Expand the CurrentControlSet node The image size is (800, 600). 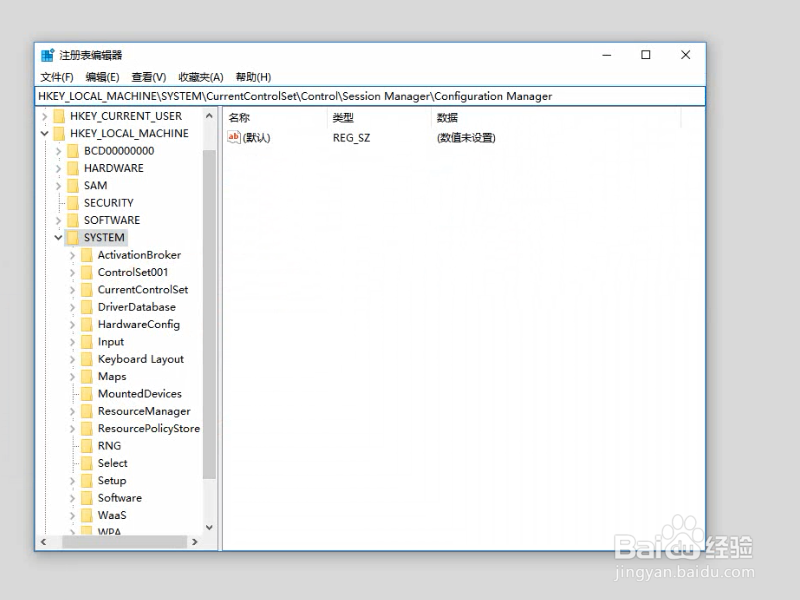71,289
